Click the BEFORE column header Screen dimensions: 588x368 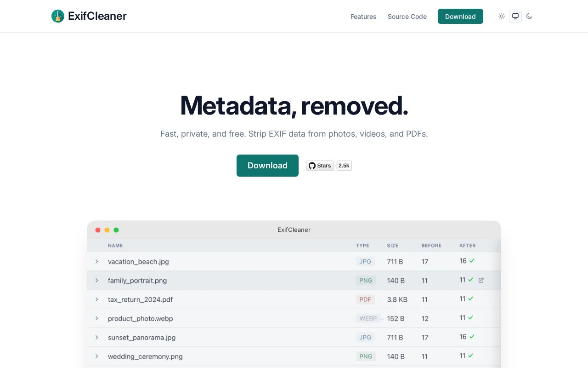coord(431,246)
